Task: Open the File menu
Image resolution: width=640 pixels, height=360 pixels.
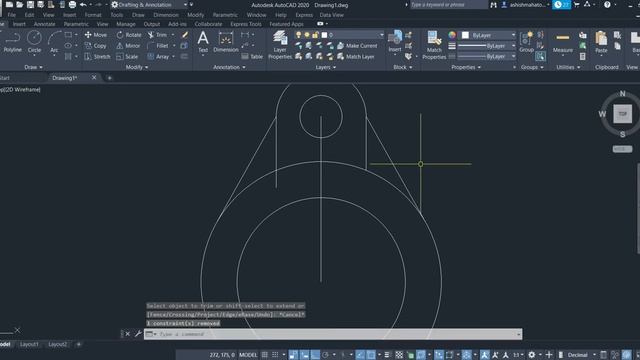Action: click(11, 15)
